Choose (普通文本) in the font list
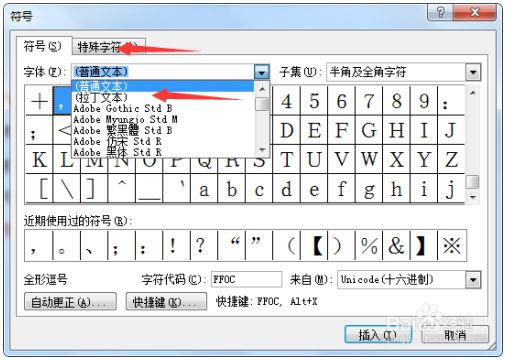Viewport: 506px width, 360px height. coord(163,86)
